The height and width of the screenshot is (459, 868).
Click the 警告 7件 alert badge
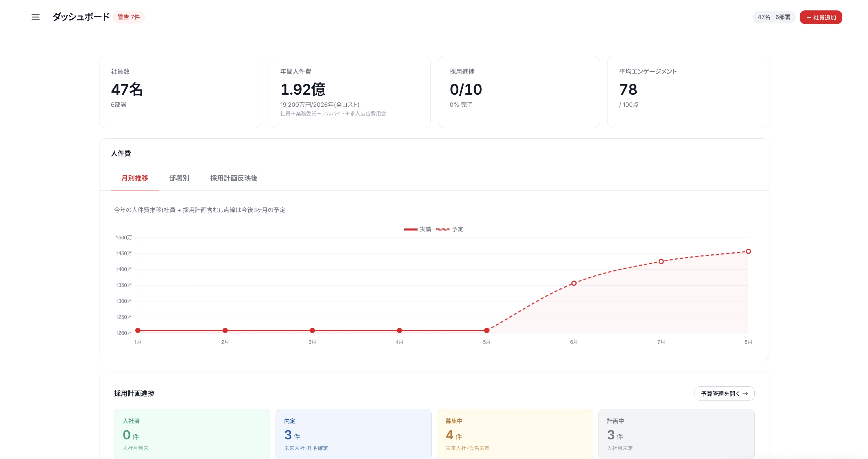pos(129,17)
